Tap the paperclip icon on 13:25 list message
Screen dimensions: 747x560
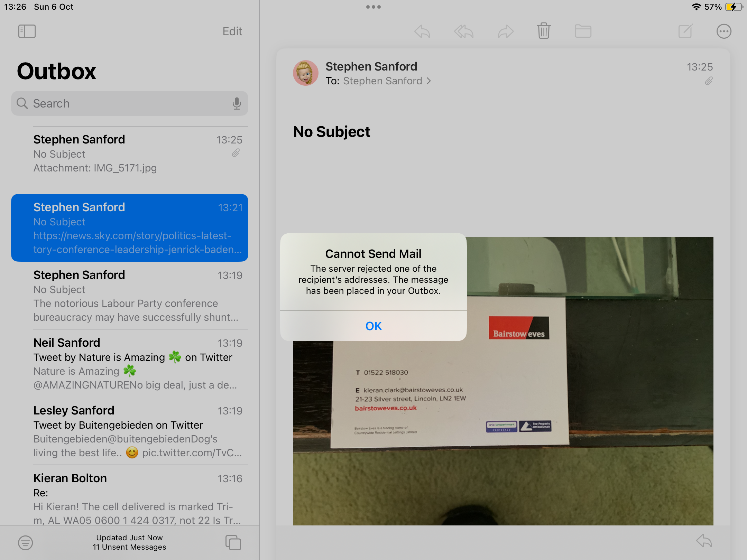point(236,153)
